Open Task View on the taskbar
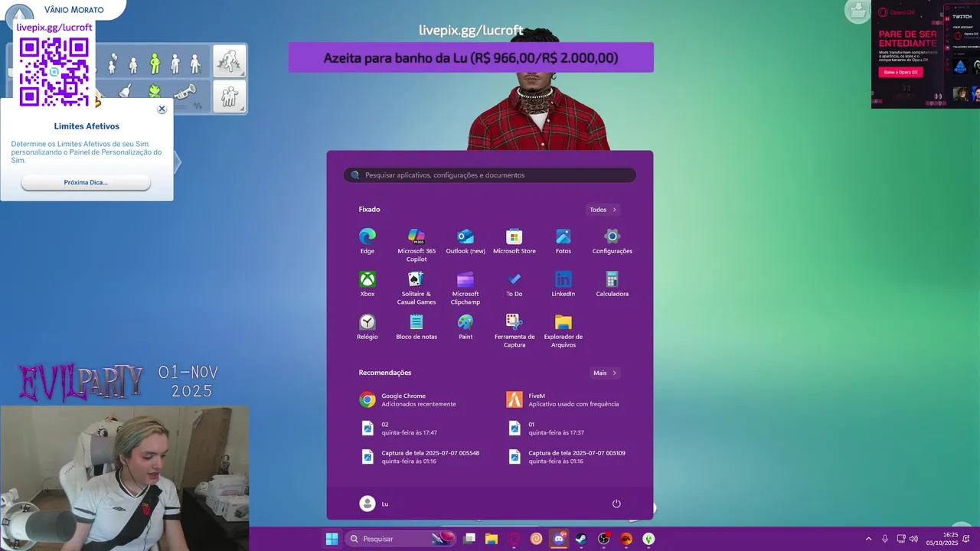Image resolution: width=980 pixels, height=551 pixels. point(469,539)
